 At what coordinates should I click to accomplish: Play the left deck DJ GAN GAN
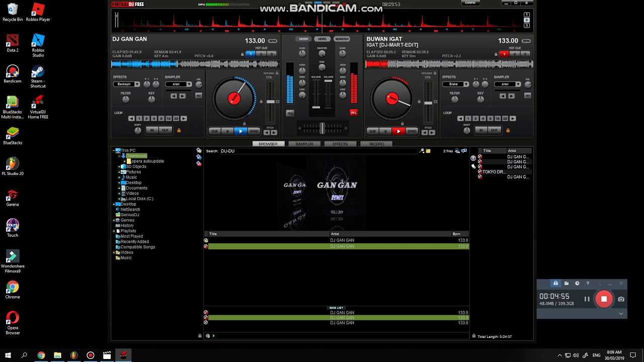(x=240, y=131)
